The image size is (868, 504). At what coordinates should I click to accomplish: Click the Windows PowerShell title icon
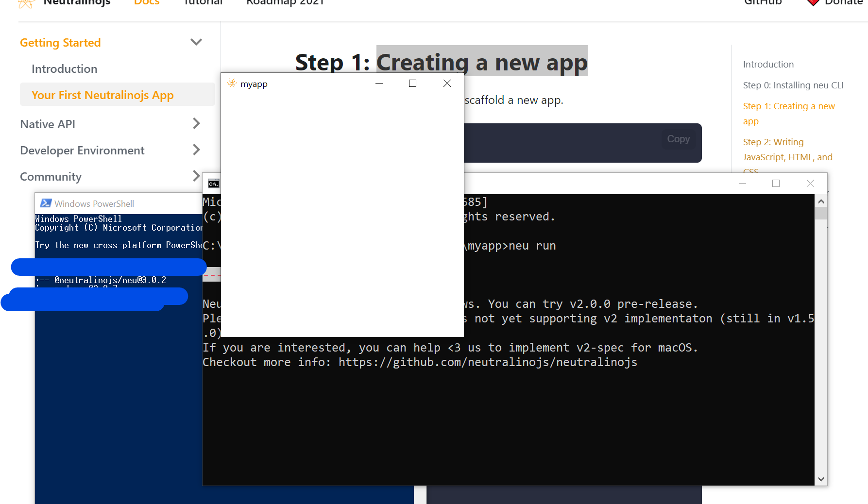(46, 203)
